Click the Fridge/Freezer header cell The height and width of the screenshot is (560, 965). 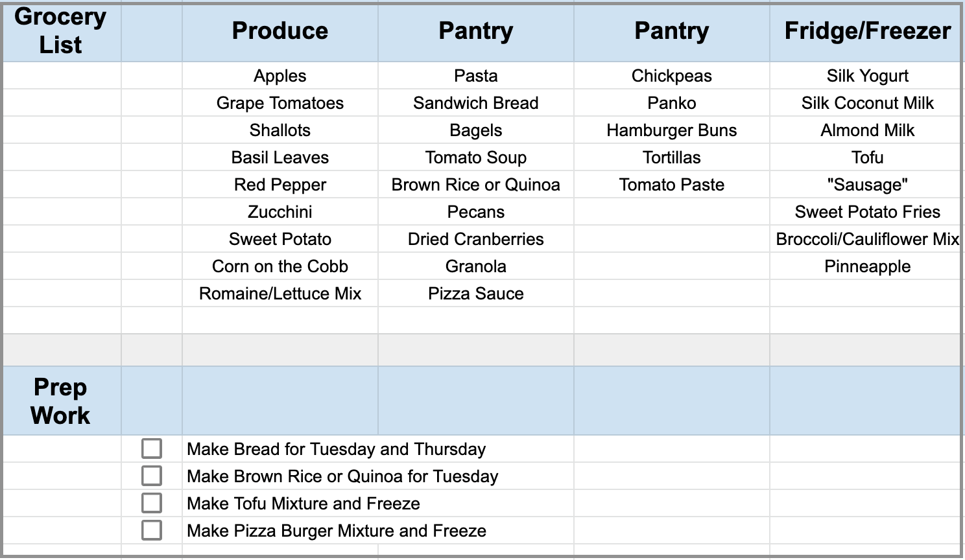pos(867,31)
